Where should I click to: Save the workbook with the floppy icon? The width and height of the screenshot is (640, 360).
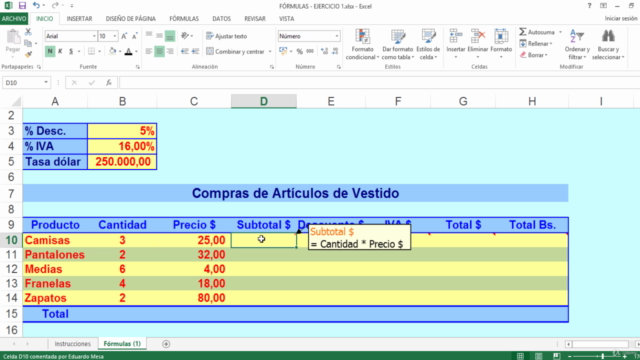tap(22, 6)
